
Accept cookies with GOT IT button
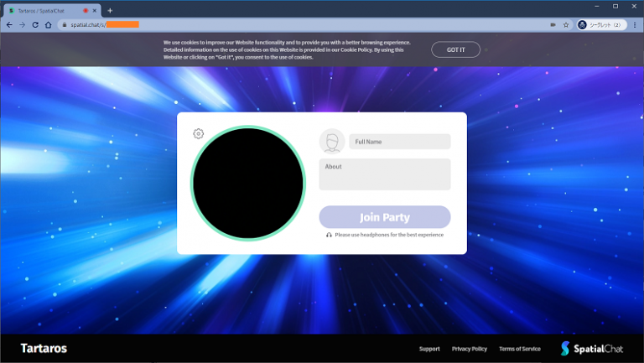[455, 49]
